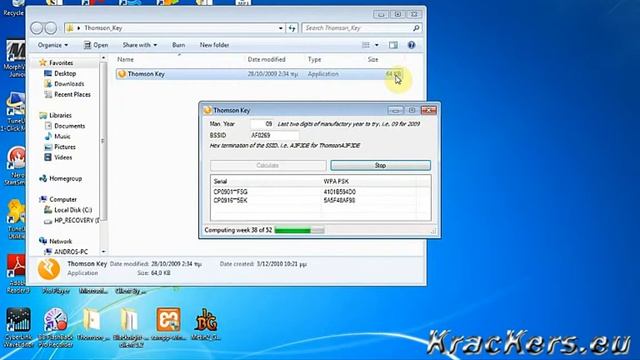Image resolution: width=640 pixels, height=360 pixels.
Task: Select serial row CP0916**SEK
Action: pos(231,200)
